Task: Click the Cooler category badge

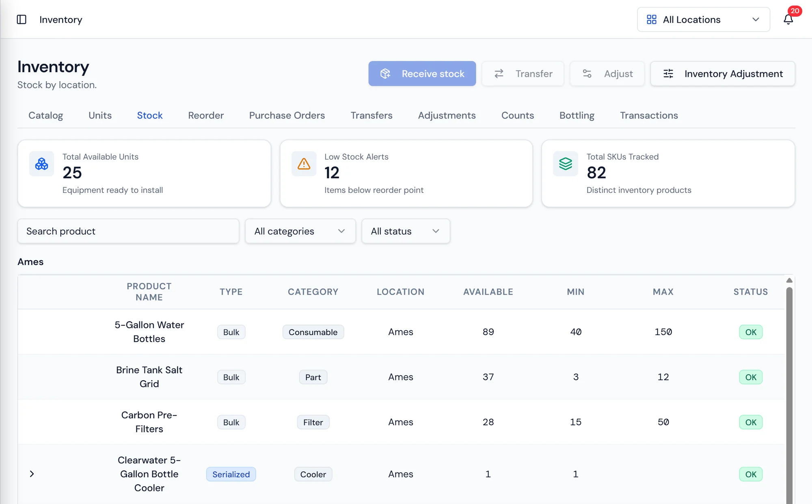Action: [313, 474]
